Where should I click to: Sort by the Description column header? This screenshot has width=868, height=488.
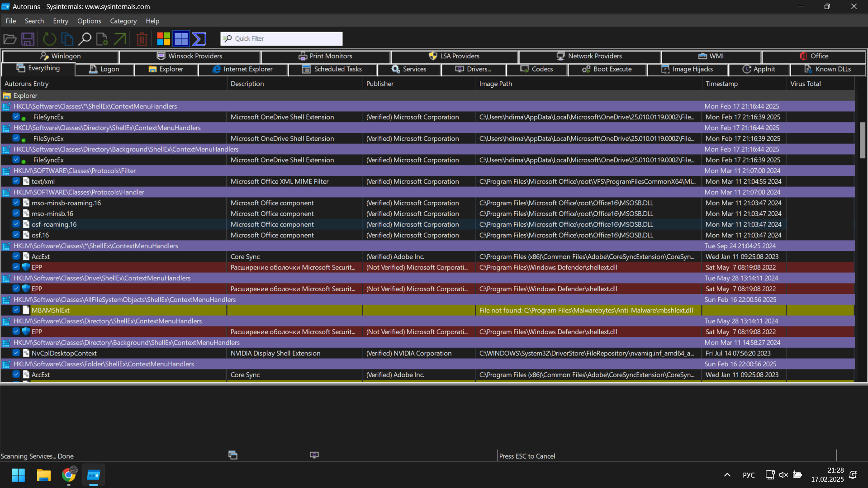294,84
